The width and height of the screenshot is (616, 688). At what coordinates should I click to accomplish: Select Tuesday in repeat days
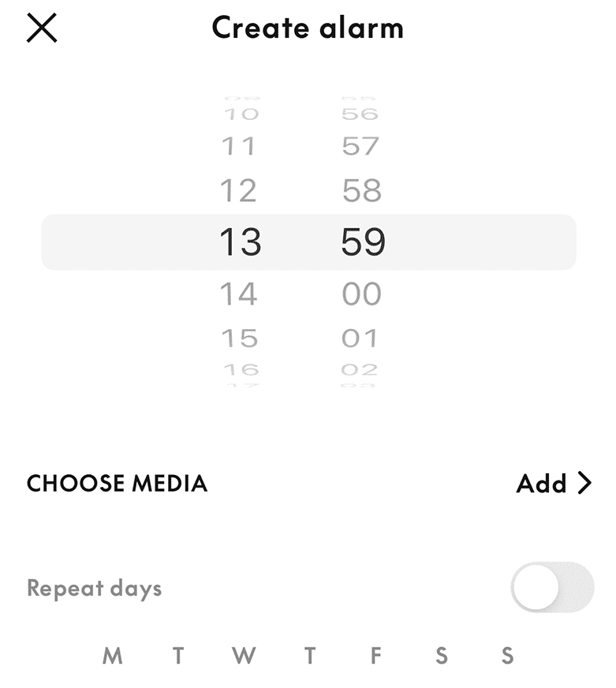(178, 656)
